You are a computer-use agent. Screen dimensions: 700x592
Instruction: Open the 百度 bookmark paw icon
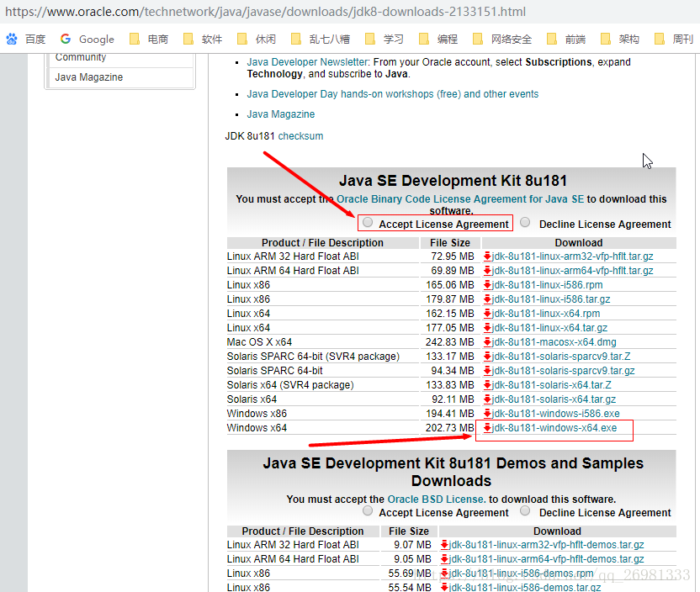click(x=12, y=40)
